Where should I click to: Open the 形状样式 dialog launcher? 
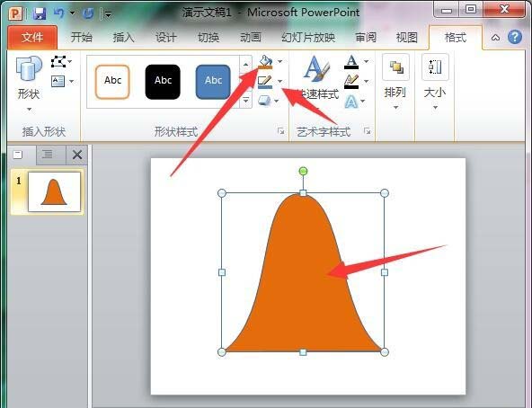[x=280, y=131]
